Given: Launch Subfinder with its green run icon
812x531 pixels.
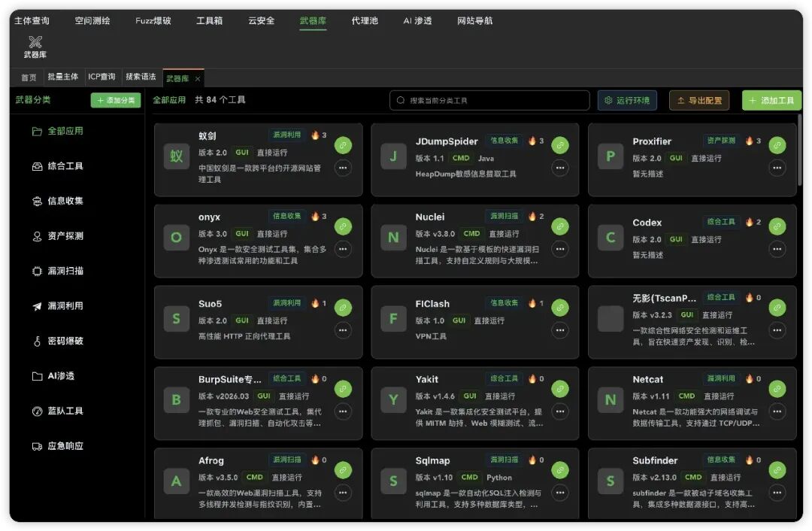Looking at the screenshot, I should click(777, 470).
